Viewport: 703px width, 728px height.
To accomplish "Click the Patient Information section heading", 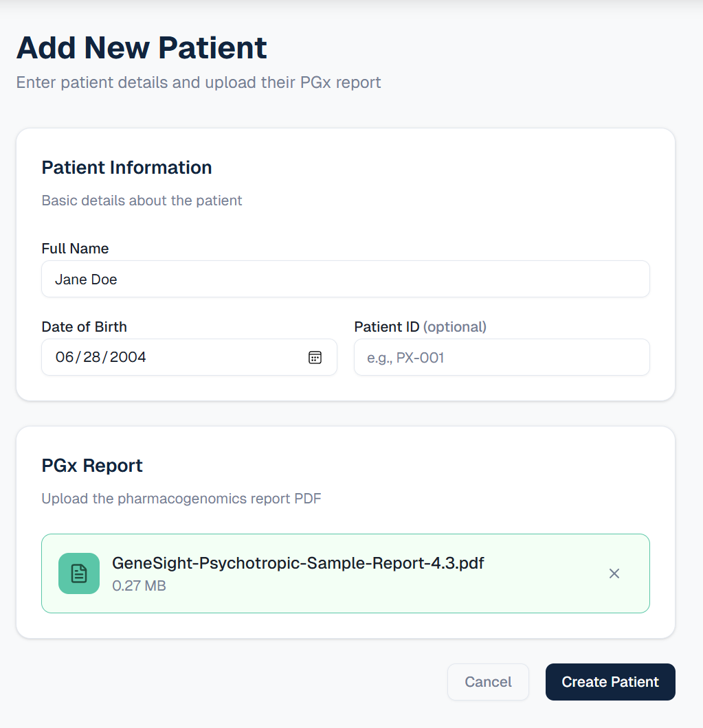I will (127, 168).
